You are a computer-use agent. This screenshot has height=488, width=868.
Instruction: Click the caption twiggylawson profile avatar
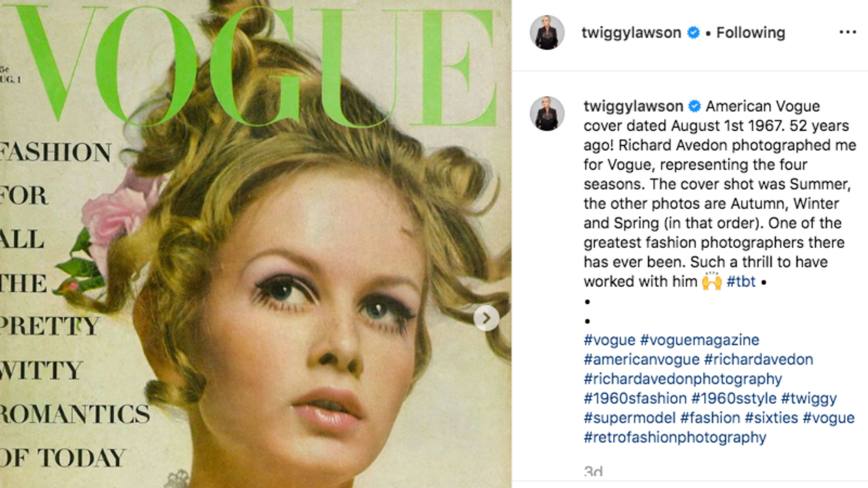tap(547, 114)
